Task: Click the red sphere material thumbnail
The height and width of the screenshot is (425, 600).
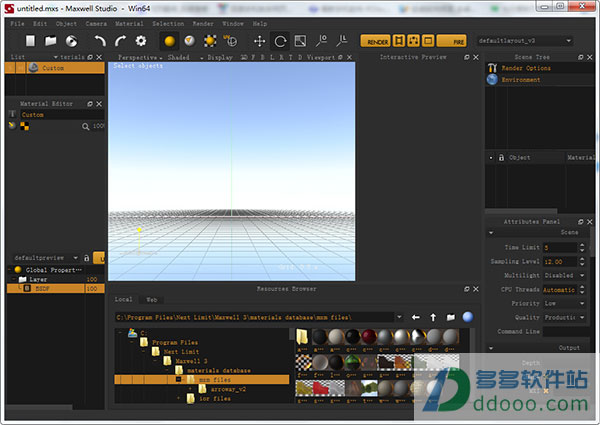Action: point(369,337)
